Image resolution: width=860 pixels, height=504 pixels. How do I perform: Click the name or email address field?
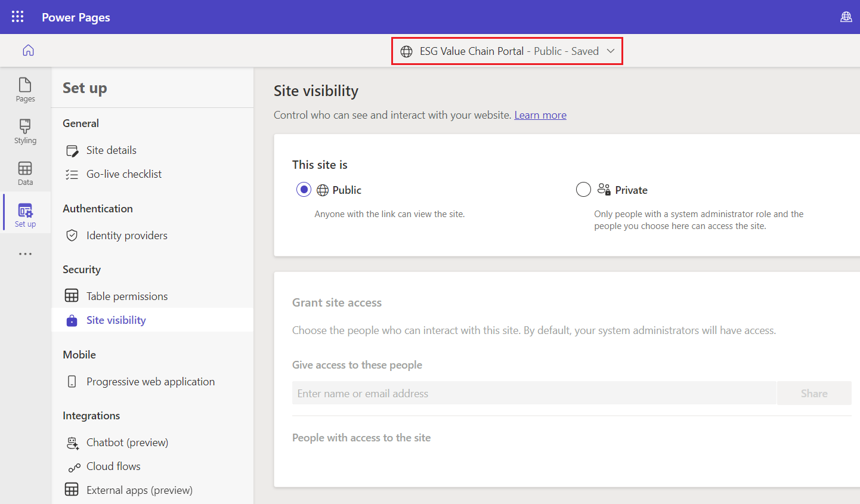tap(534, 393)
